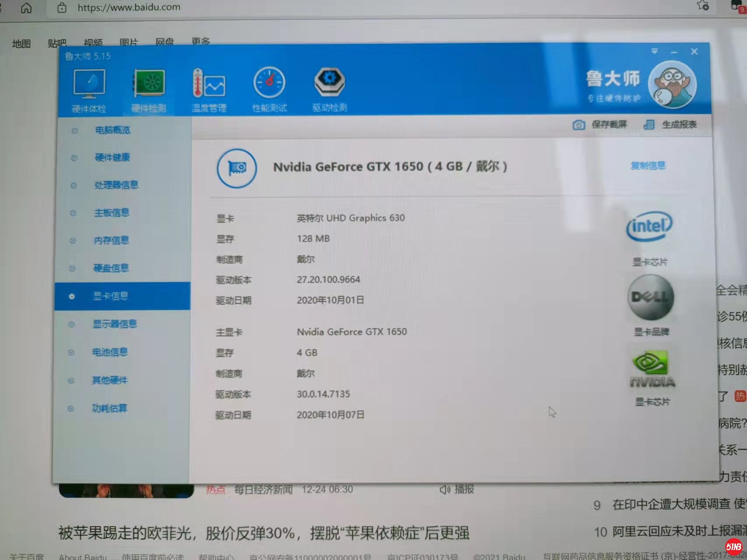Viewport: 747px width, 560px height.
Task: Click driver date 2020年10月01日
Action: 330,300
